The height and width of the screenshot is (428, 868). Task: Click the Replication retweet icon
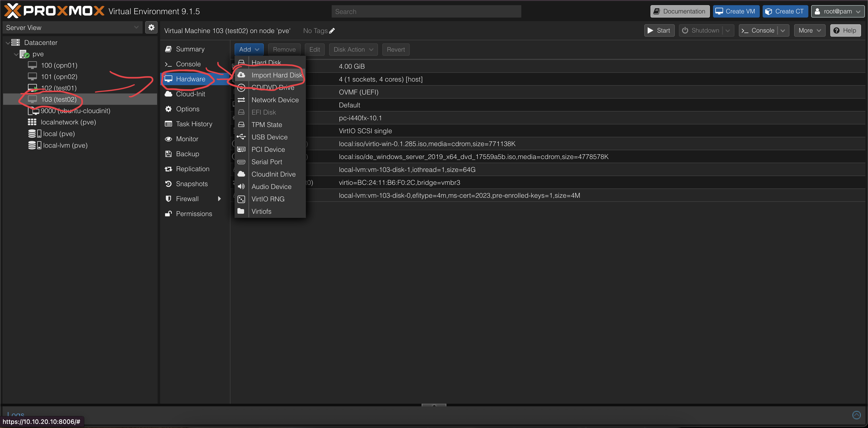168,169
